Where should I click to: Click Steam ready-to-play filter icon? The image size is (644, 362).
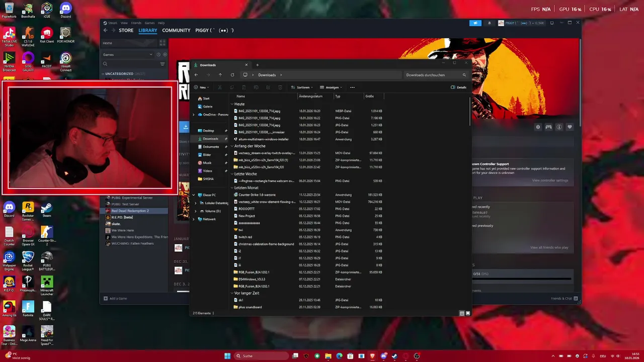point(164,54)
